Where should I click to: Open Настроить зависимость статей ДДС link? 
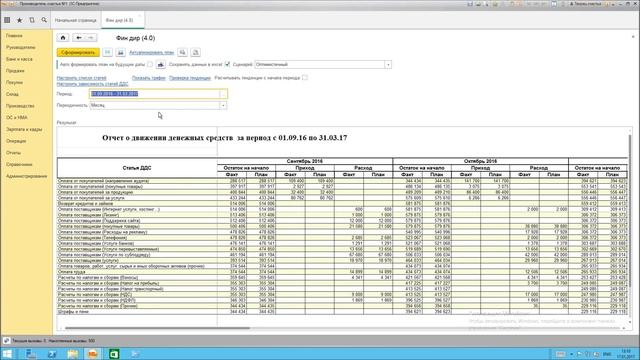coord(92,84)
